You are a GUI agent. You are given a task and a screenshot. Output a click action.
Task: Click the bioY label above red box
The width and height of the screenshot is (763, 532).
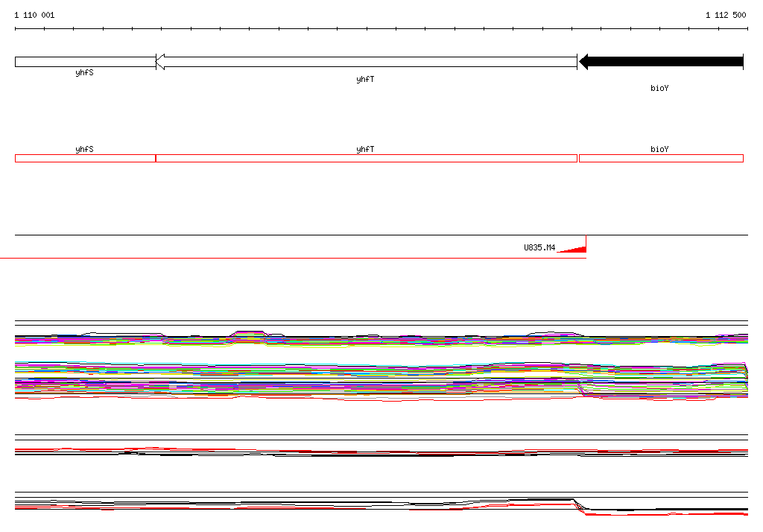(x=659, y=149)
